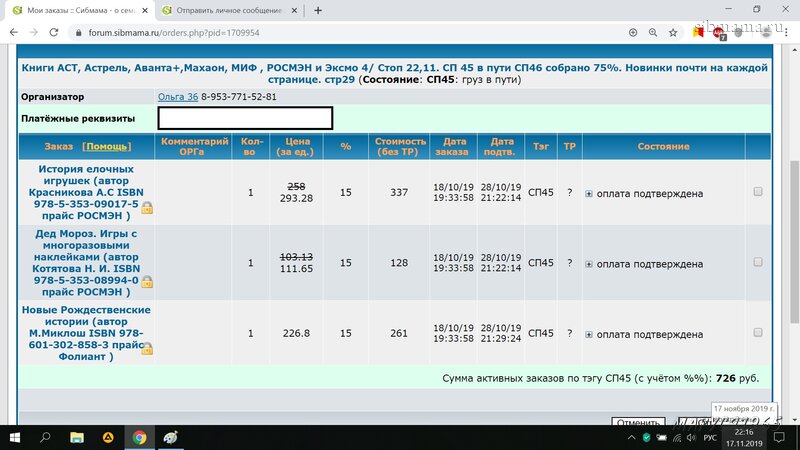Viewport: 800px width, 450px height.
Task: Switch to 'Отправить личное сообщение' tab
Action: click(x=229, y=10)
